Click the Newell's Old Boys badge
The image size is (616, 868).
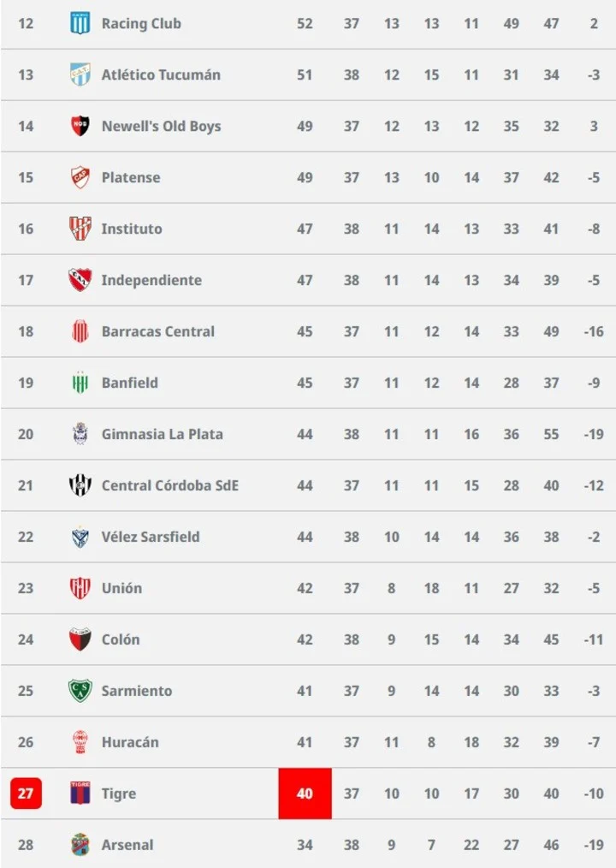click(80, 126)
